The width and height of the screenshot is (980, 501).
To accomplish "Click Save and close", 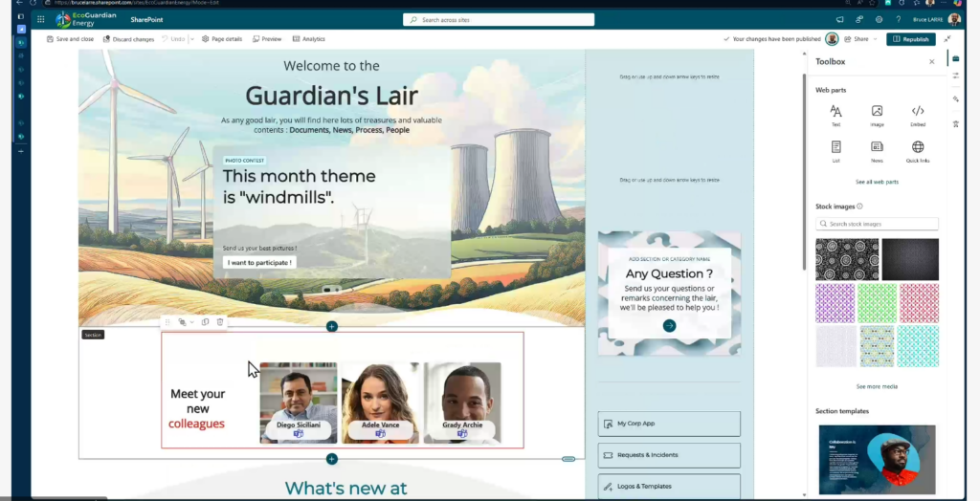I will [70, 39].
